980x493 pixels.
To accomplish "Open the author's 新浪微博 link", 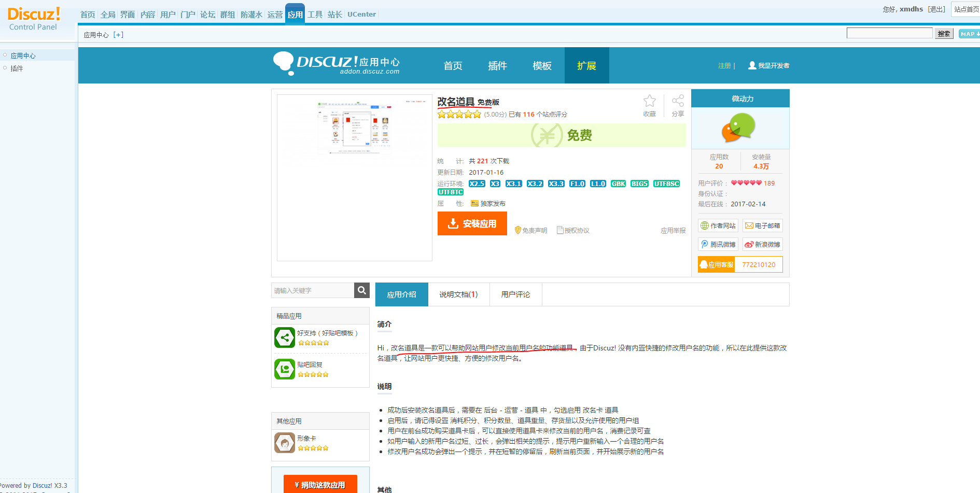I will point(762,245).
